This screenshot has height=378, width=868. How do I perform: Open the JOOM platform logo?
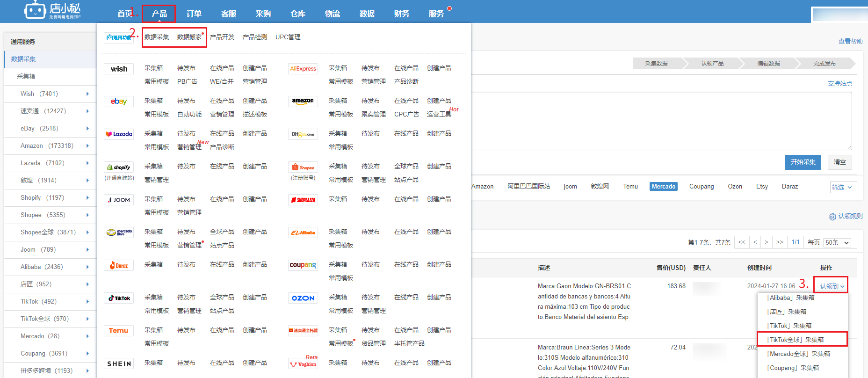point(119,200)
